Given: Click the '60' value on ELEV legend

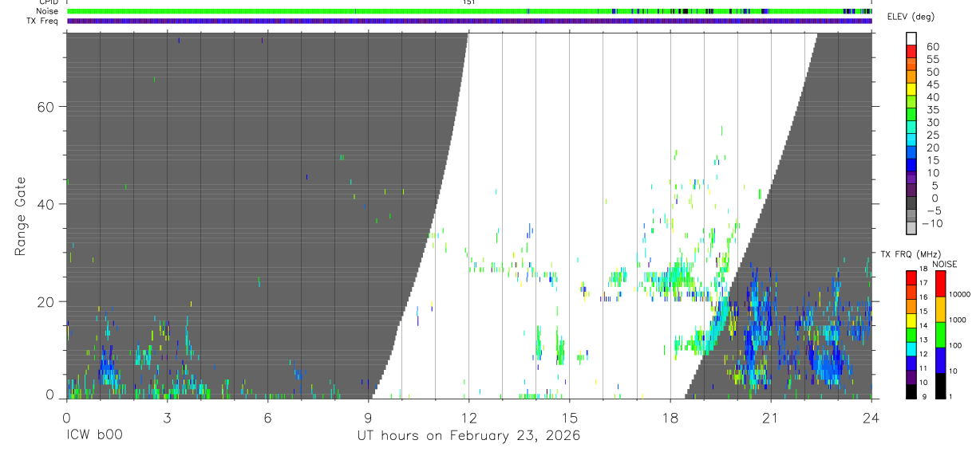Looking at the screenshot, I should (x=931, y=46).
